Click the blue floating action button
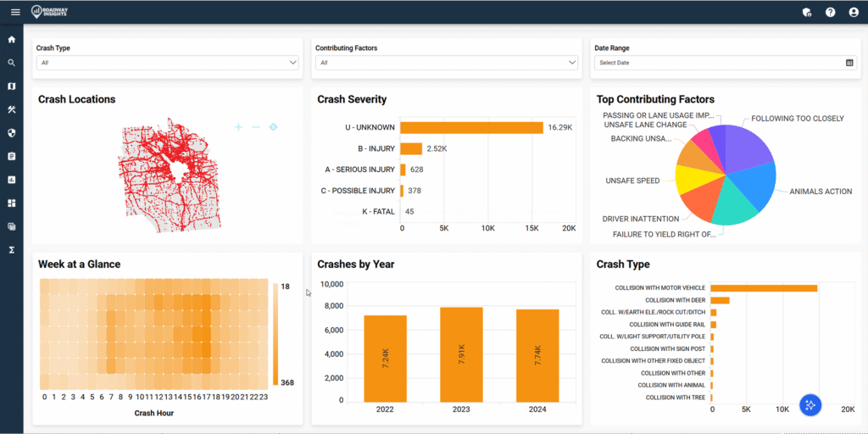Image resolution: width=868 pixels, height=434 pixels. [x=810, y=405]
